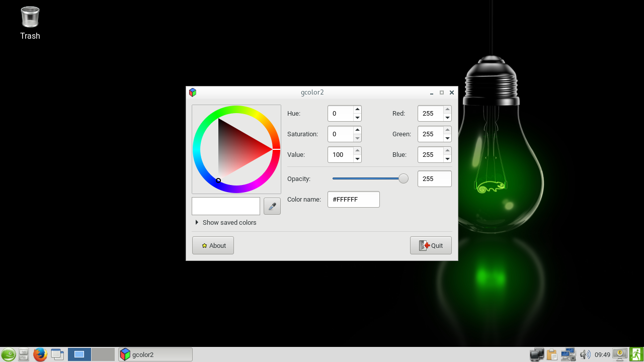Click the clipboard manager tray icon

click(552, 354)
